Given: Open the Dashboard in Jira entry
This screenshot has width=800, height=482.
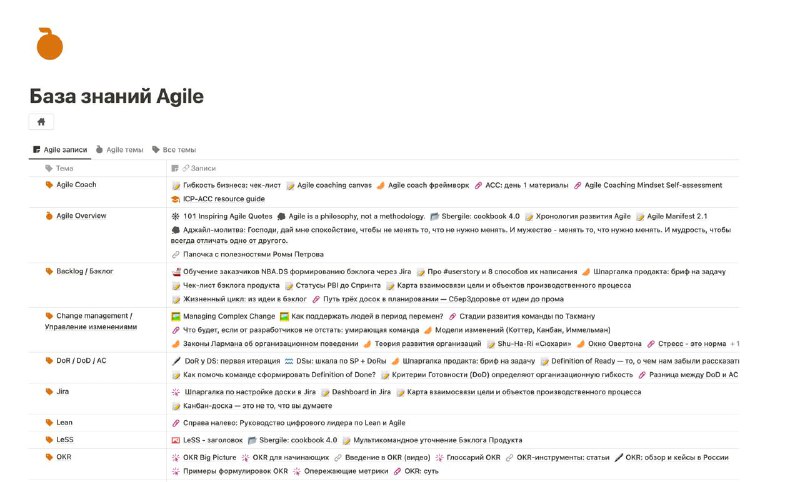Looking at the screenshot, I should tap(361, 392).
